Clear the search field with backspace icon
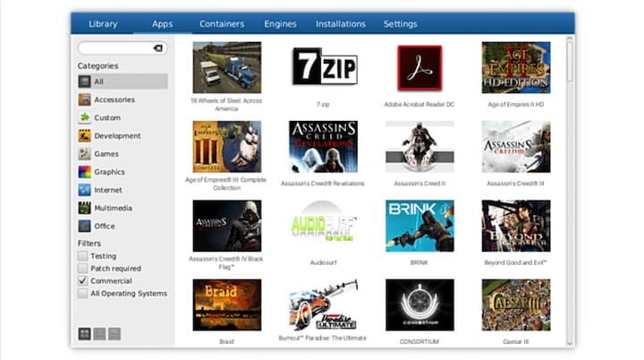 (x=158, y=48)
